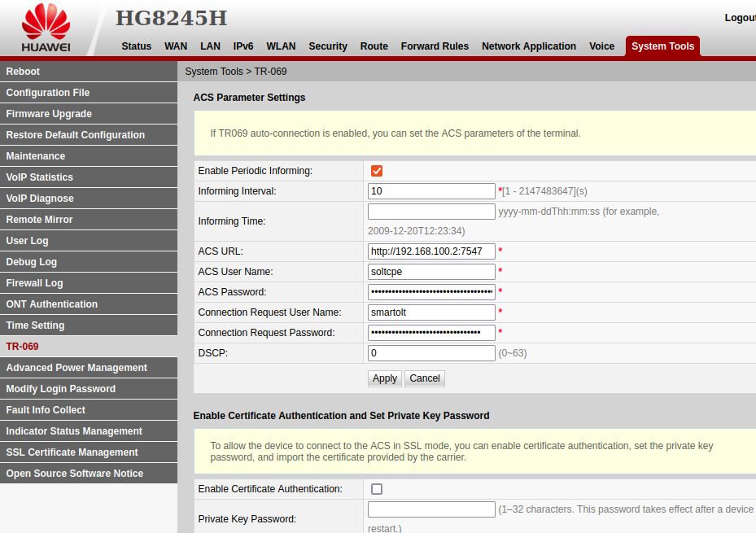Go to SSL Certificate Management

coord(89,452)
